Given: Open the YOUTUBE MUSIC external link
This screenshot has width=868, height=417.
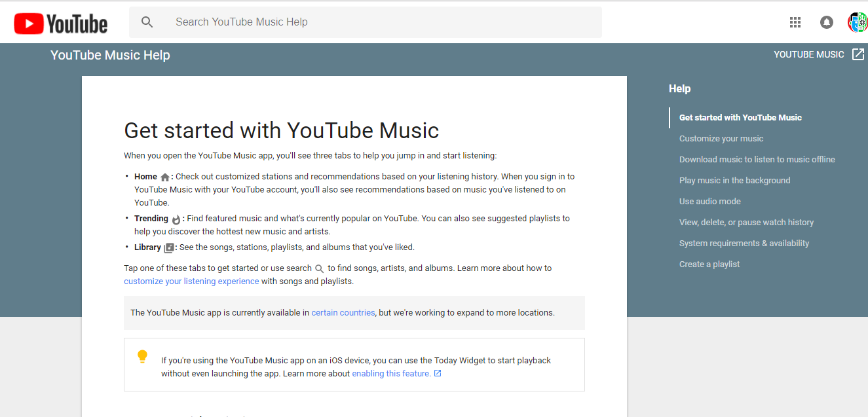Looking at the screenshot, I should (819, 54).
